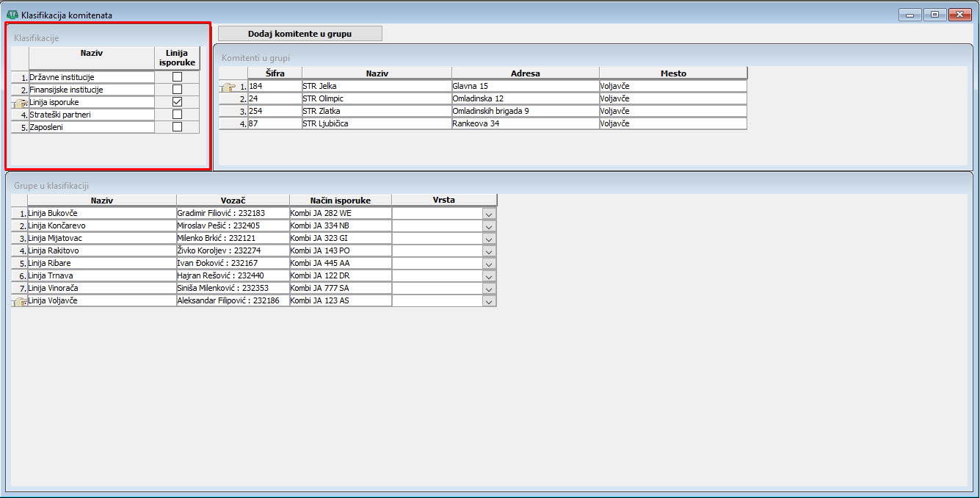
Task: Enable the Zaposleni checkbox
Action: point(177,127)
